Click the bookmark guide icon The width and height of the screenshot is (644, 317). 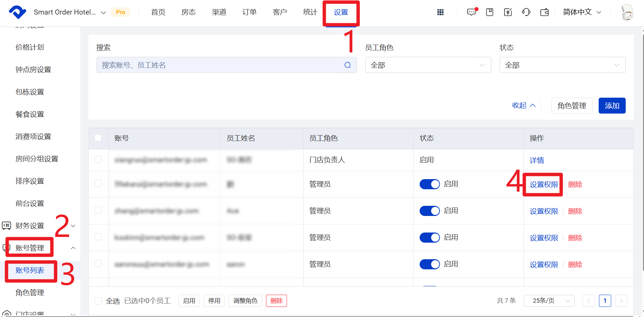pos(490,12)
